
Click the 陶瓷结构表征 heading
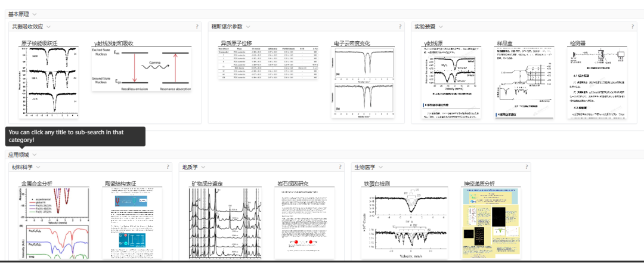tap(120, 184)
